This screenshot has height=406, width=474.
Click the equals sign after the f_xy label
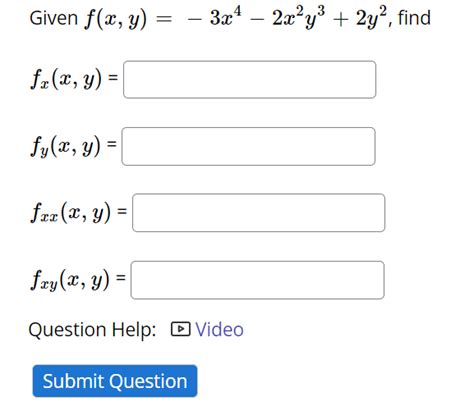click(121, 278)
